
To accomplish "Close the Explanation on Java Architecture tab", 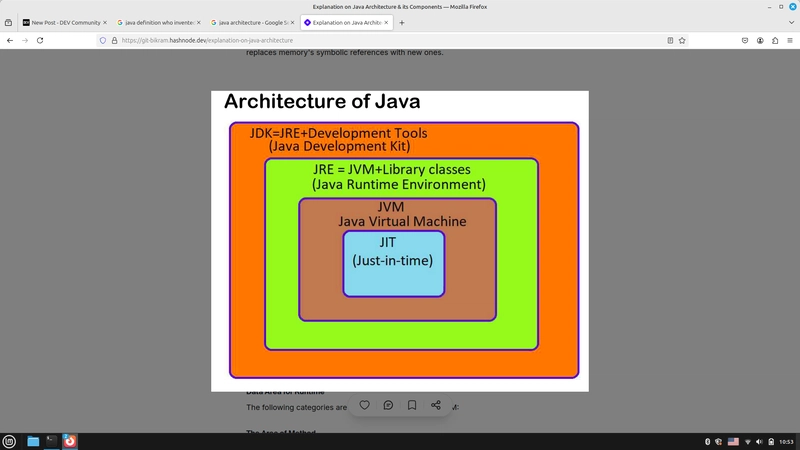I will (x=386, y=22).
